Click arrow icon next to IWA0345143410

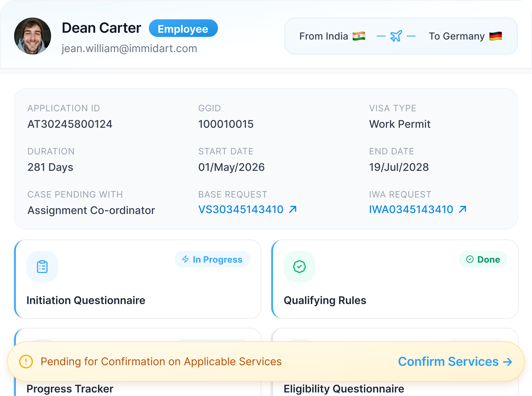coord(462,209)
